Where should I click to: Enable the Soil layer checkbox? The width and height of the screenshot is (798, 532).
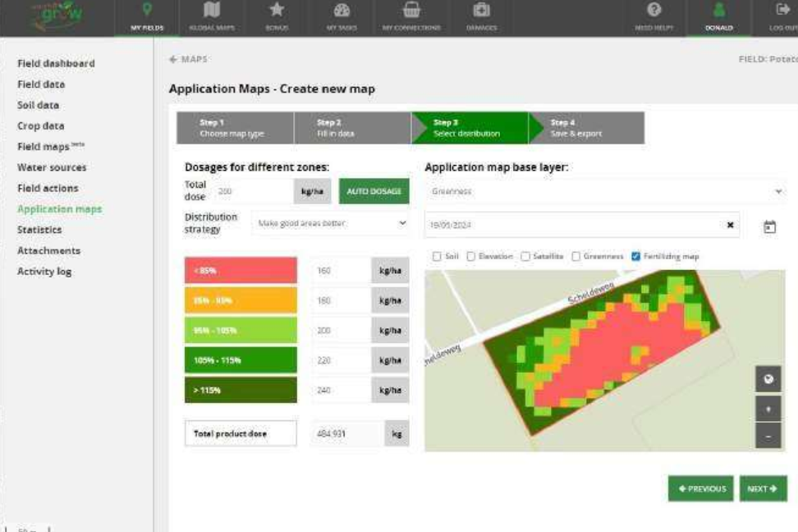coord(438,256)
